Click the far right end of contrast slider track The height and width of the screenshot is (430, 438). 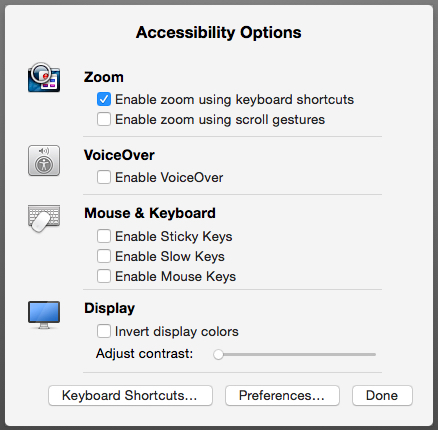pyautogui.click(x=374, y=354)
